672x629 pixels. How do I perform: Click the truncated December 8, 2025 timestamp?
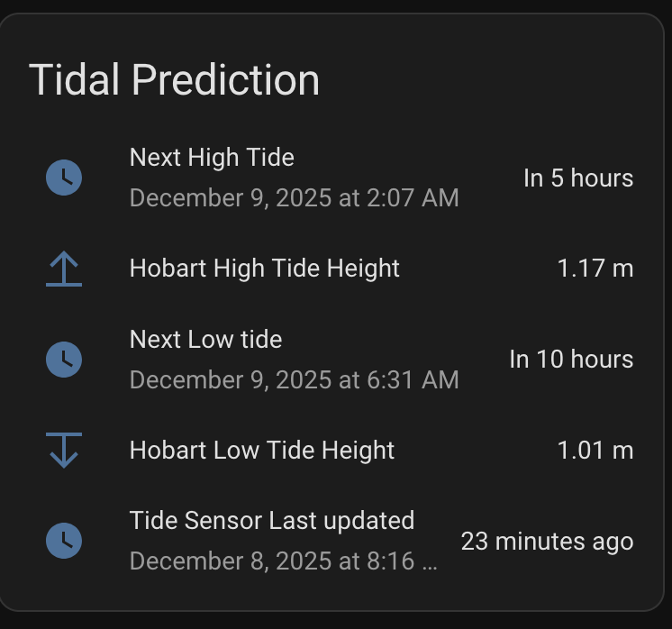point(284,561)
